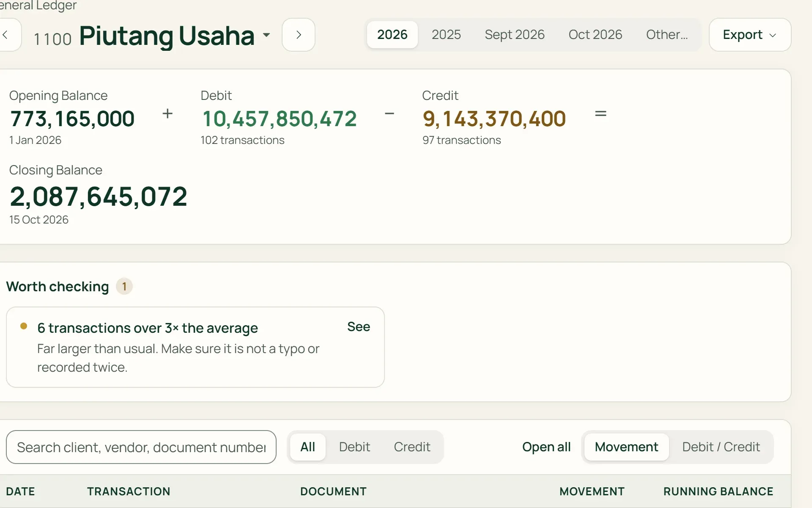Go to the previous account with left chevron
This screenshot has width=812, height=508.
coord(8,35)
